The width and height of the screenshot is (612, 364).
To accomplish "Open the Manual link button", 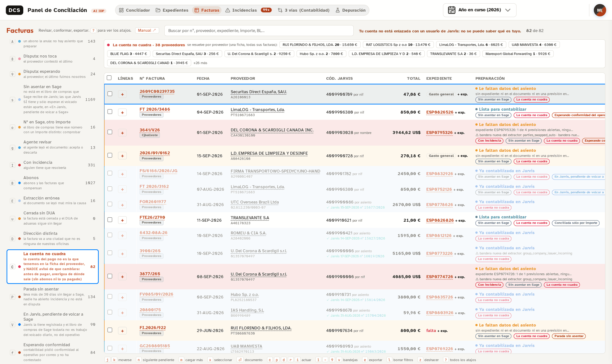I will (x=147, y=31).
